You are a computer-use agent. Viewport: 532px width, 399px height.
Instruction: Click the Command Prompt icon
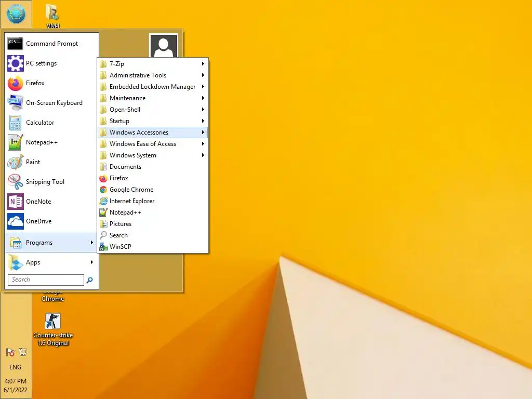(x=15, y=44)
